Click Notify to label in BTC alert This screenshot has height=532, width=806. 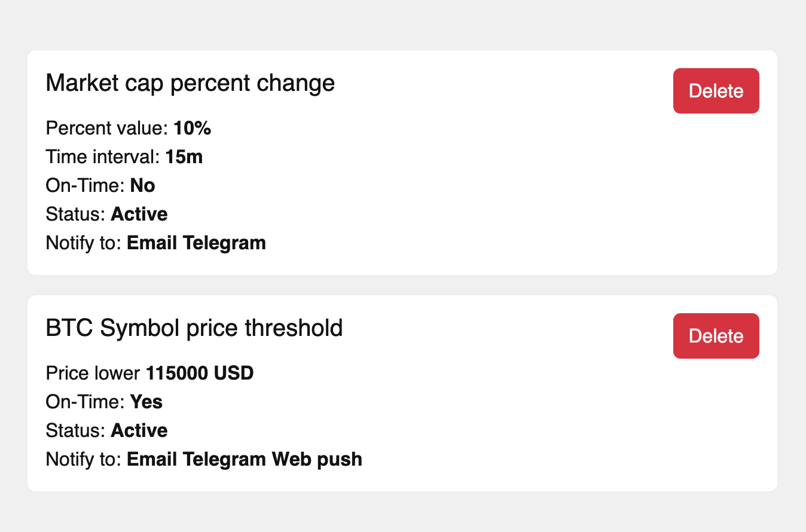(84, 460)
